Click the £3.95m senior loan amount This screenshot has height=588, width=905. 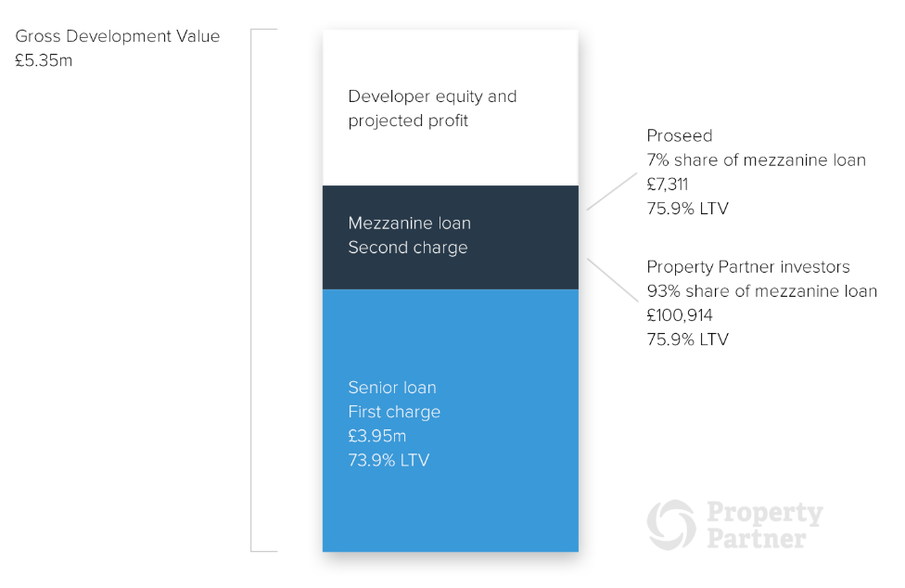point(377,436)
